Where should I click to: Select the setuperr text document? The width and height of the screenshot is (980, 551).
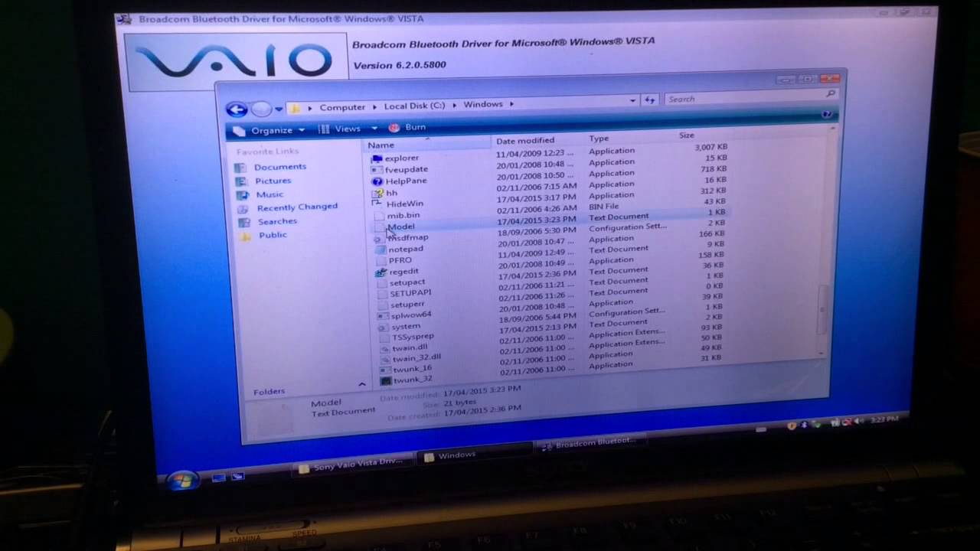pyautogui.click(x=407, y=305)
